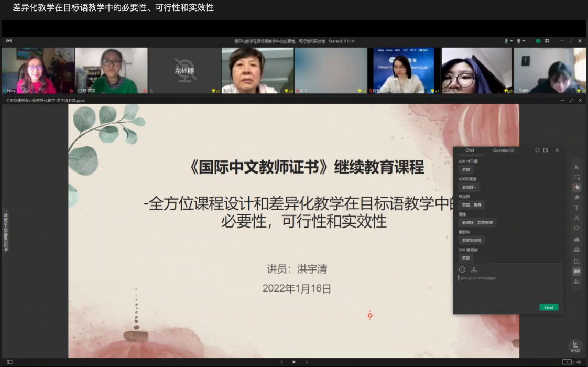The height and width of the screenshot is (367, 588).
Task: Click the scissors tool in right toolbar
Action: point(576,218)
